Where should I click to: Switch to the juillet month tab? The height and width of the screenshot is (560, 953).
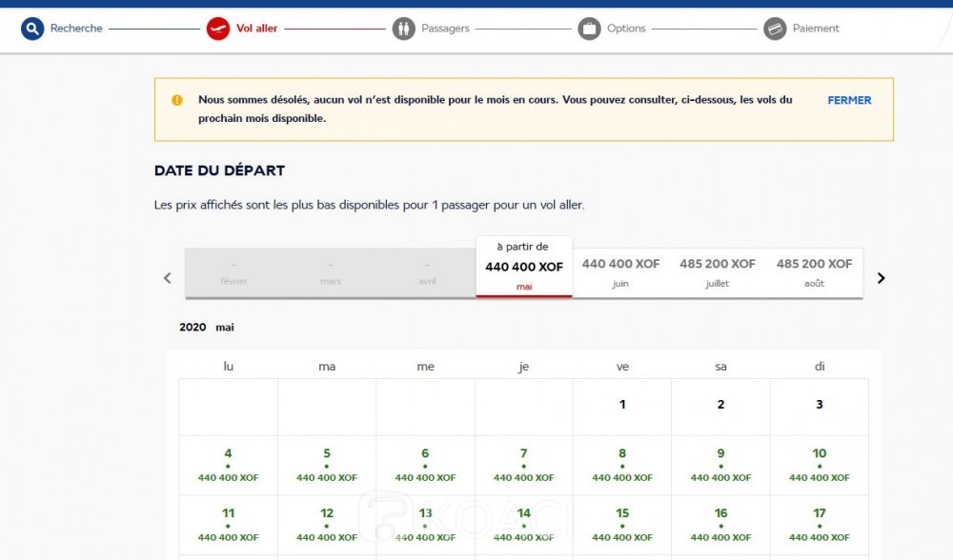[x=718, y=272]
